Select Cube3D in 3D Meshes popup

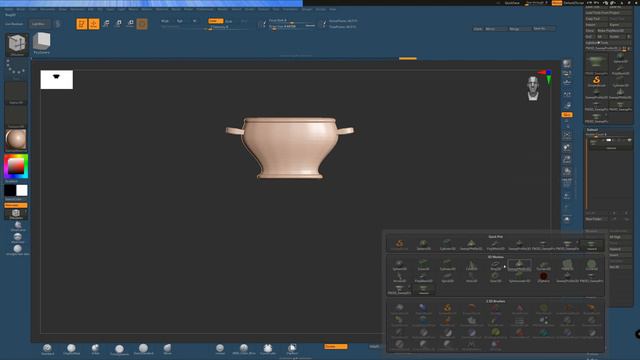[423, 265]
